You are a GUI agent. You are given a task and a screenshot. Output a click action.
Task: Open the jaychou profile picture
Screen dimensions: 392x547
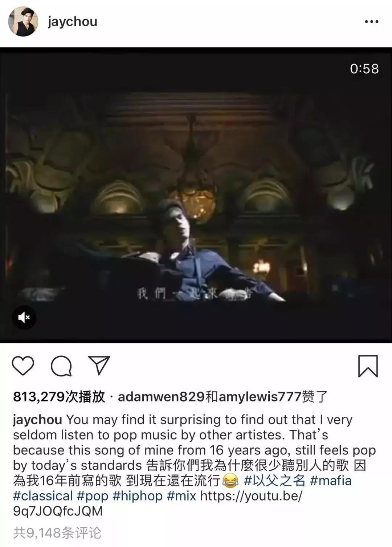coord(23,21)
